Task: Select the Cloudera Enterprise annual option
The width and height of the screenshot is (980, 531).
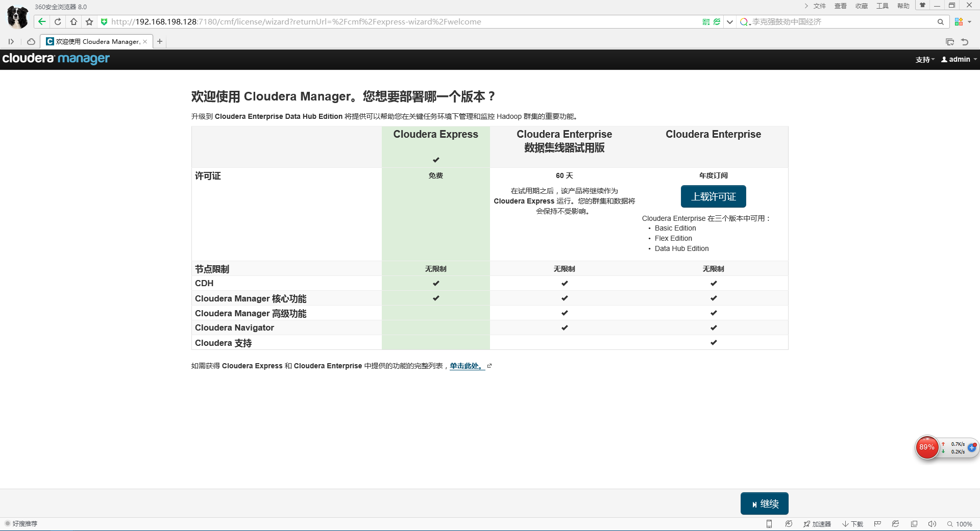Action: 713,134
